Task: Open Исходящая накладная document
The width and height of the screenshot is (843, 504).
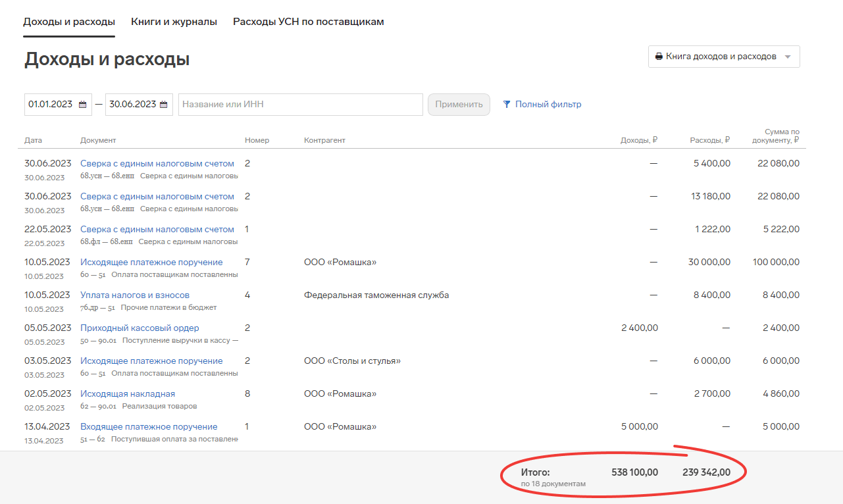Action: coord(128,393)
